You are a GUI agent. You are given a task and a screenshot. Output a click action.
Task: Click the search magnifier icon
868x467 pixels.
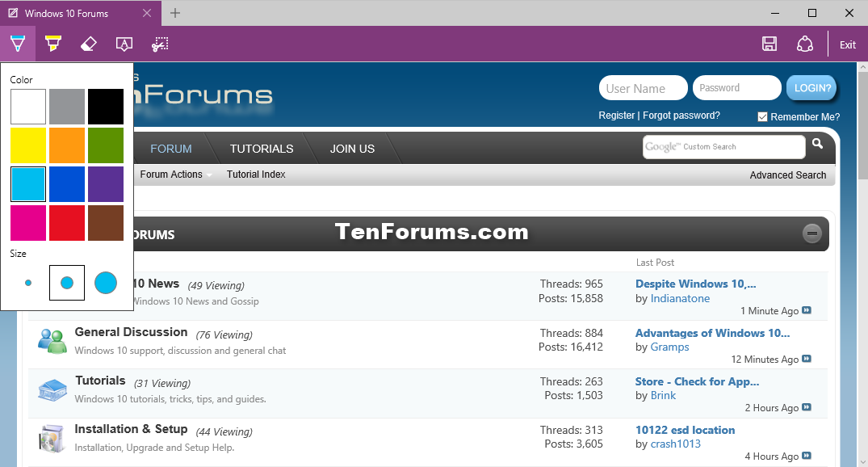[x=818, y=144]
